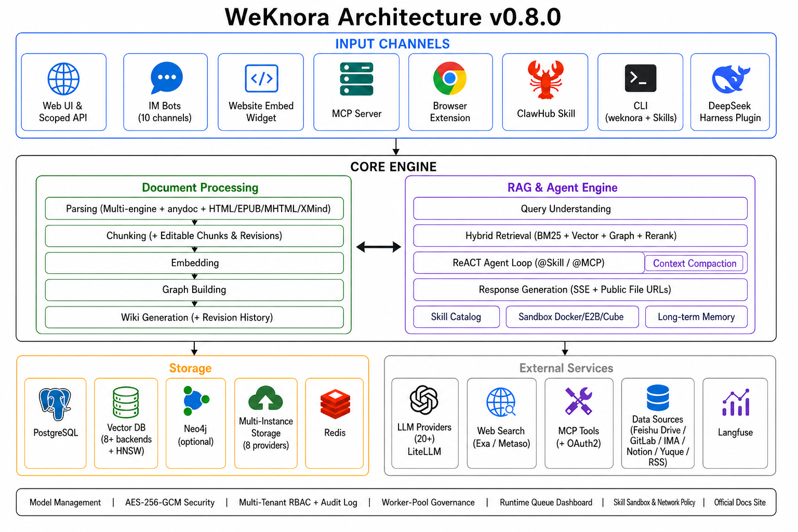Click the 'INPUT CHANNELS' heading
The height and width of the screenshot is (532, 798).
pyautogui.click(x=392, y=44)
